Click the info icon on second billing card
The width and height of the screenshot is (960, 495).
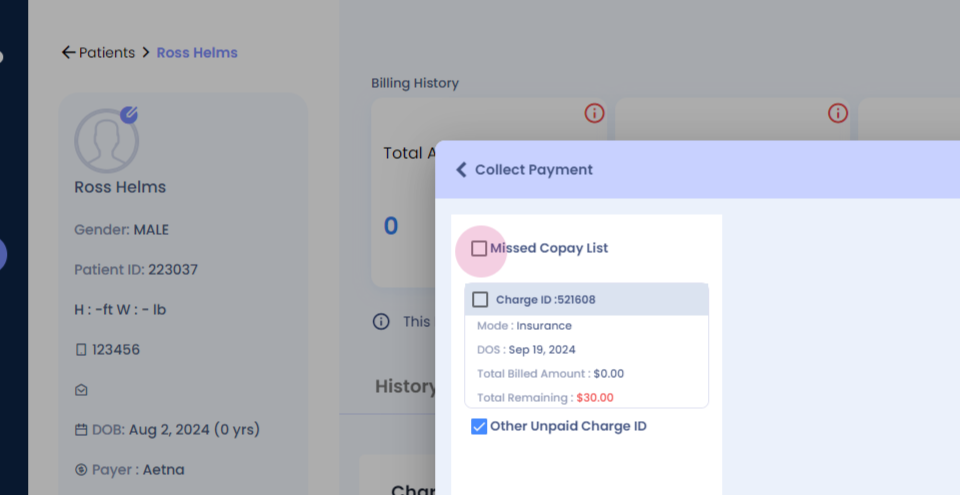click(x=838, y=113)
